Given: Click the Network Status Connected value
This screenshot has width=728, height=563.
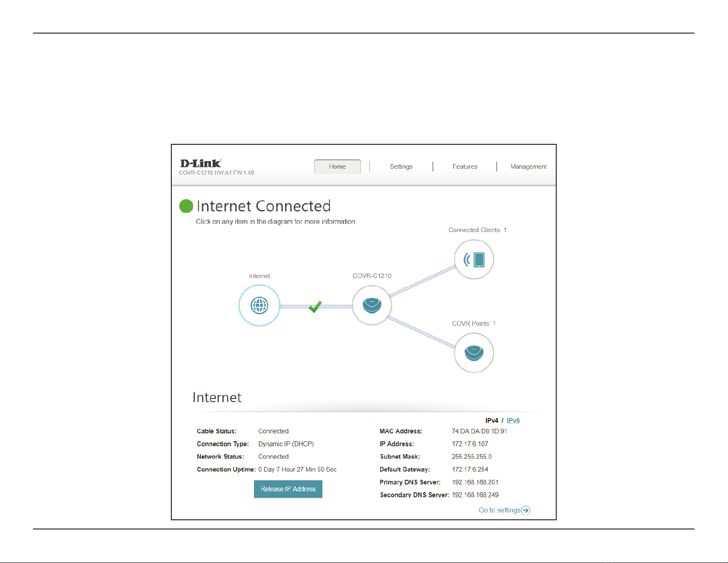Looking at the screenshot, I should click(x=273, y=456).
